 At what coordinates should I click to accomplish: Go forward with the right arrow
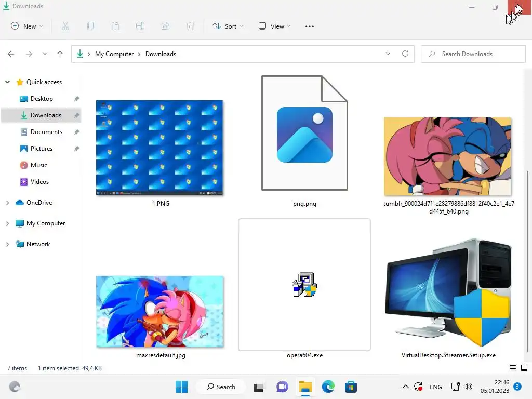pyautogui.click(x=29, y=54)
